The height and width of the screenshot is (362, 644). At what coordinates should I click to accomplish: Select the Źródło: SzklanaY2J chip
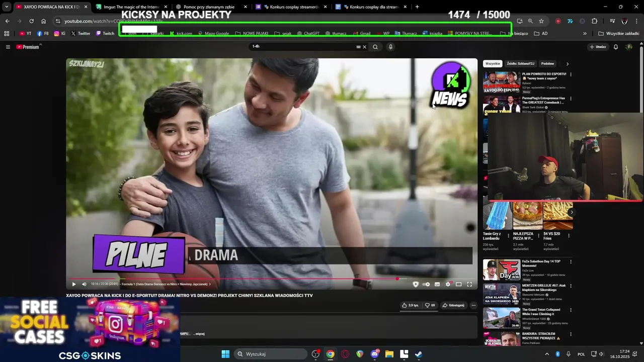coord(521,64)
